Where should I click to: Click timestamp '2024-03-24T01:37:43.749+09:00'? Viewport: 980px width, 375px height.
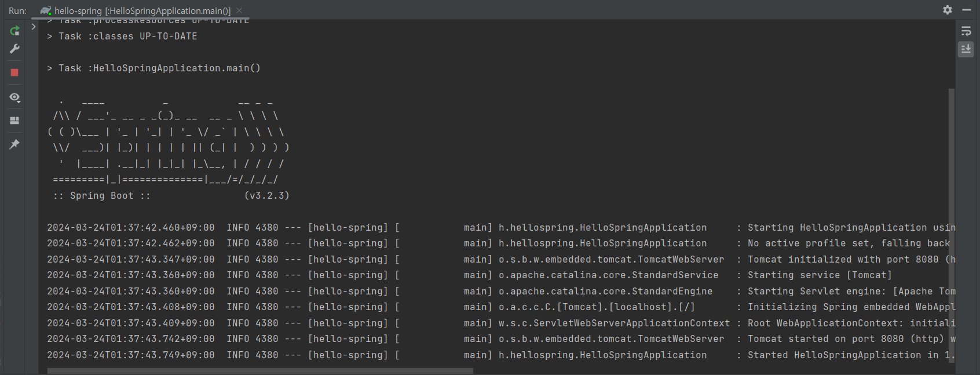pos(131,355)
